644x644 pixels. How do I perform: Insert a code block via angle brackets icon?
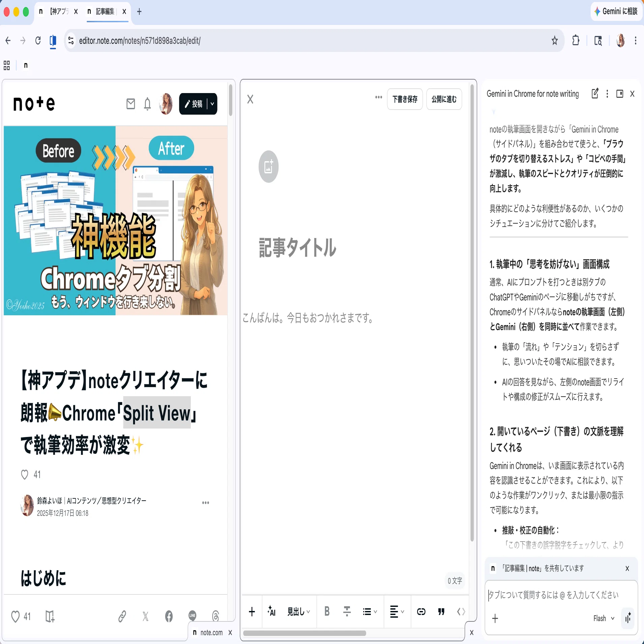(x=461, y=612)
